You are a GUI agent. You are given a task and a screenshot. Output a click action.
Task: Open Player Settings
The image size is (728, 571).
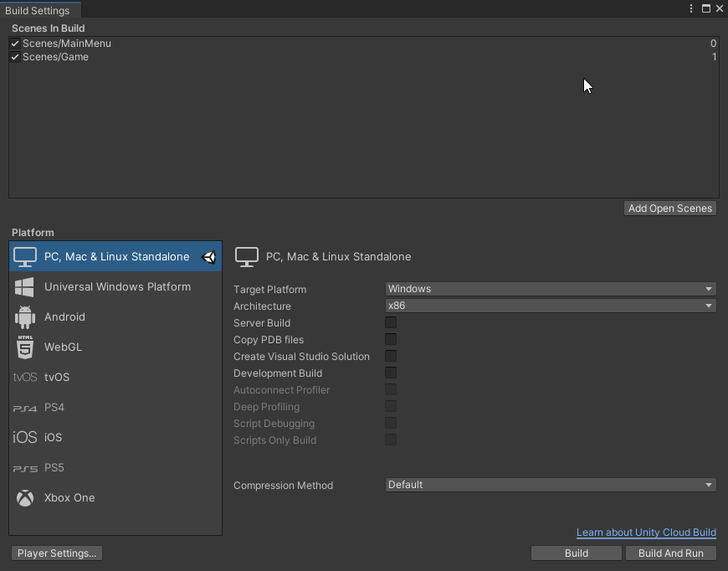(x=57, y=553)
